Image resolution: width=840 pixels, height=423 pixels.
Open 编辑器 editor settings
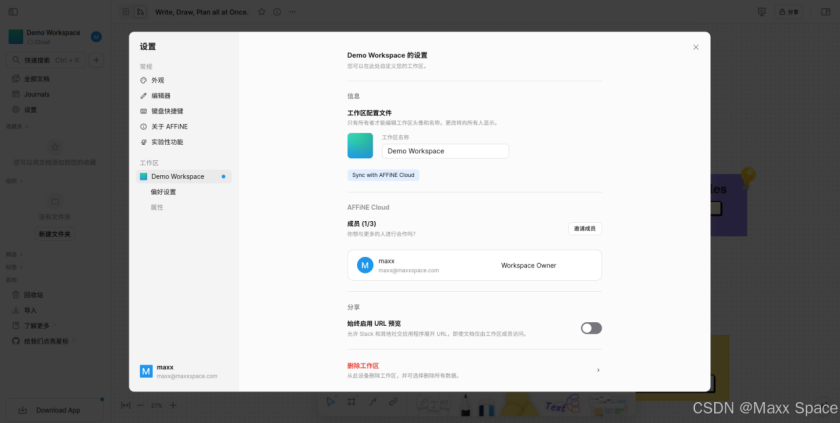(183, 96)
